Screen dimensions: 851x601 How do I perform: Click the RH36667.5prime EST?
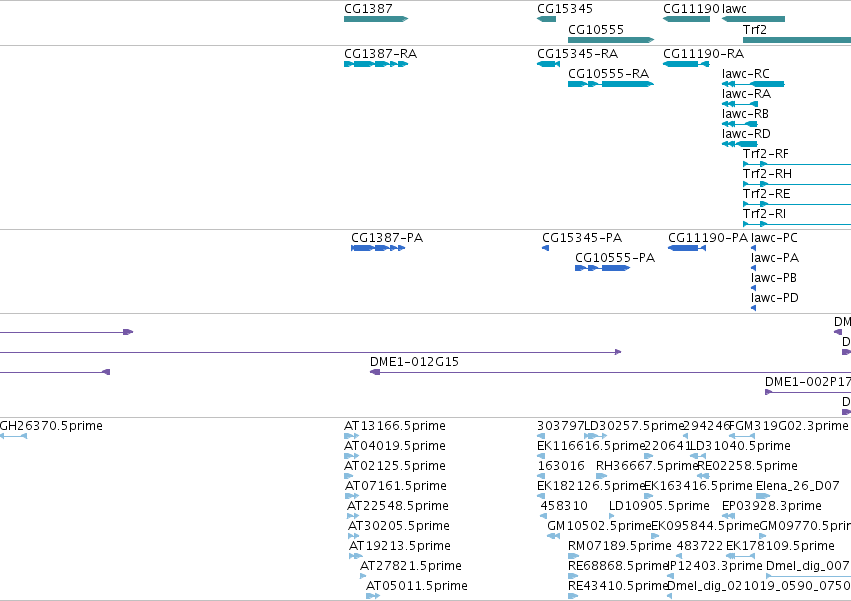click(x=601, y=476)
